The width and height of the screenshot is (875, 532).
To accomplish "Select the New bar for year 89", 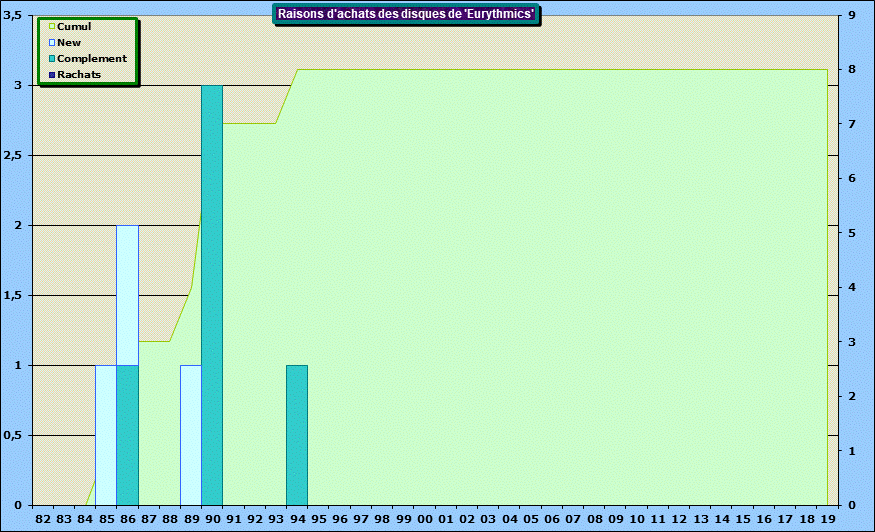I will point(190,435).
